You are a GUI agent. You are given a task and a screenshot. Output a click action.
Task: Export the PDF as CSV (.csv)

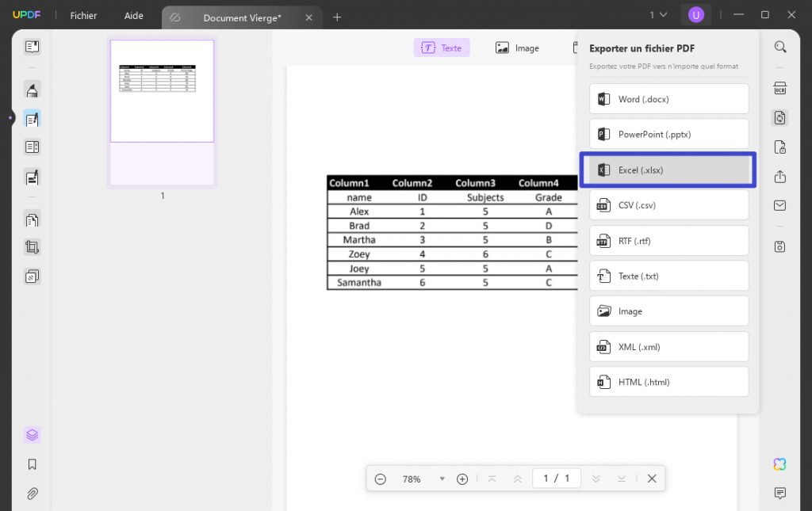point(668,204)
